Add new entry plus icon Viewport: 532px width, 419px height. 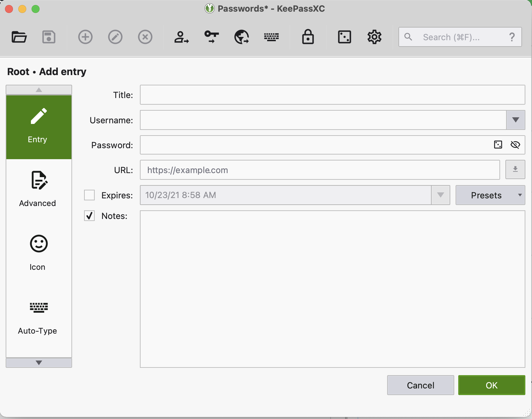tap(85, 37)
